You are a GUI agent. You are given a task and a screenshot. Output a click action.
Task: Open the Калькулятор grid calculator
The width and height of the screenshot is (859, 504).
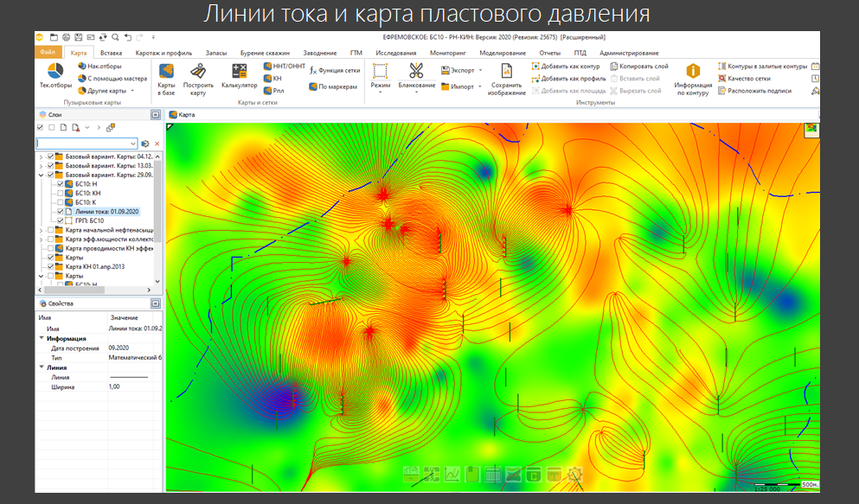pos(239,75)
